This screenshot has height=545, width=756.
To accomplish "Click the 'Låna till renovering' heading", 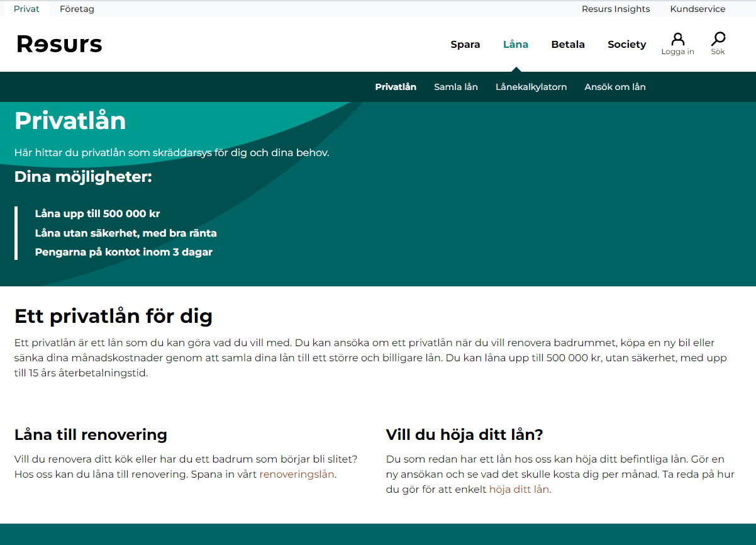I will tap(91, 435).
